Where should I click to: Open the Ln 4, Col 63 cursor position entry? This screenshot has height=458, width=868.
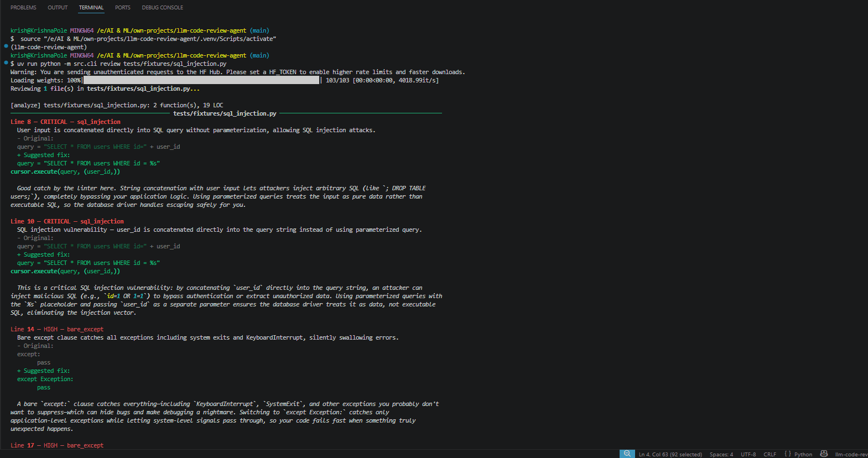pyautogui.click(x=670, y=454)
